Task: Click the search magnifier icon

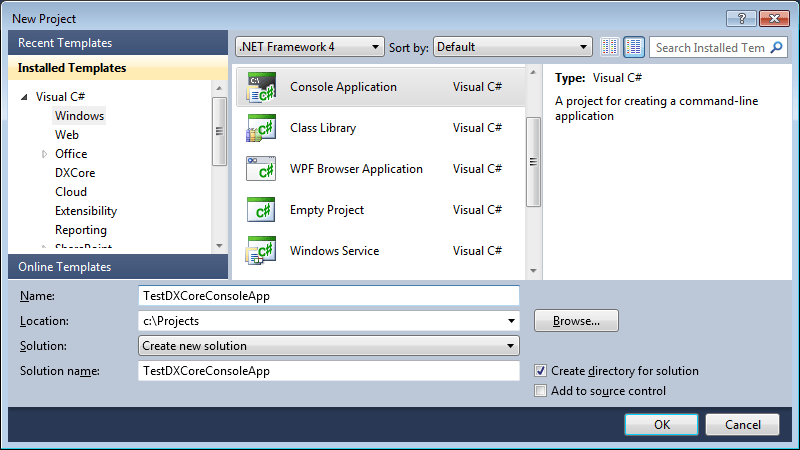Action: (777, 47)
